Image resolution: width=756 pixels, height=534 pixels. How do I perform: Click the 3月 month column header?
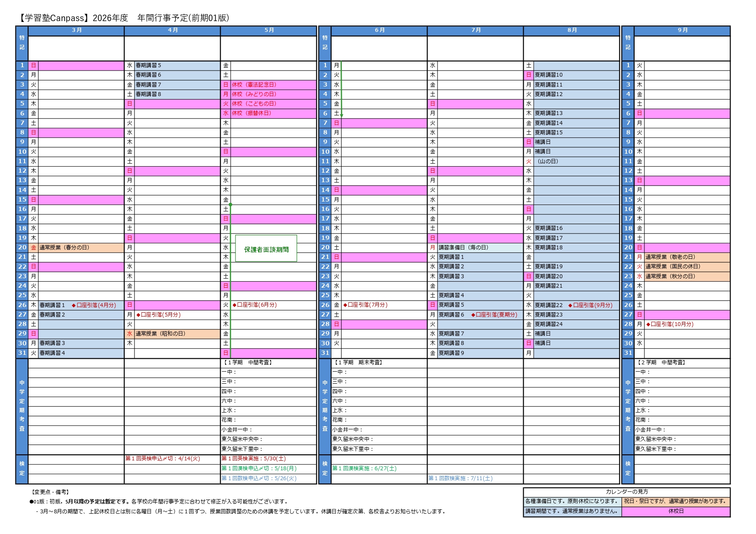[76, 30]
